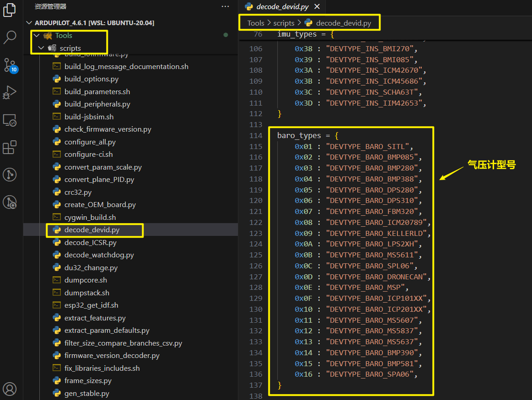Open Source Control view with 10 changes
The width and height of the screenshot is (532, 400).
point(10,65)
